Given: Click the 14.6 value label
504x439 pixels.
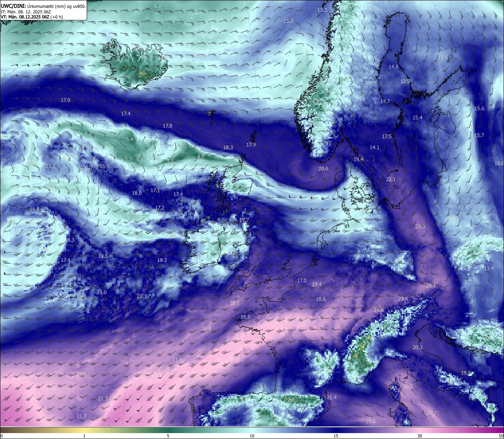Looking at the screenshot, I should click(393, 67).
